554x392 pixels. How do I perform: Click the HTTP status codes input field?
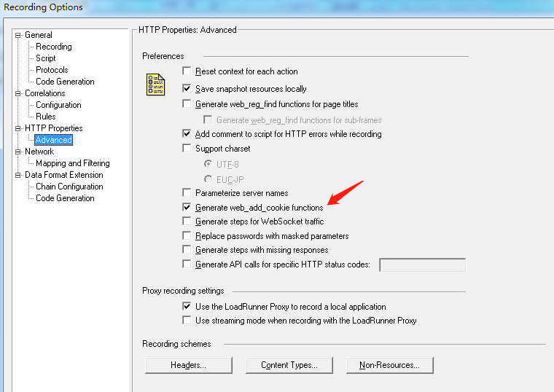[x=423, y=265]
